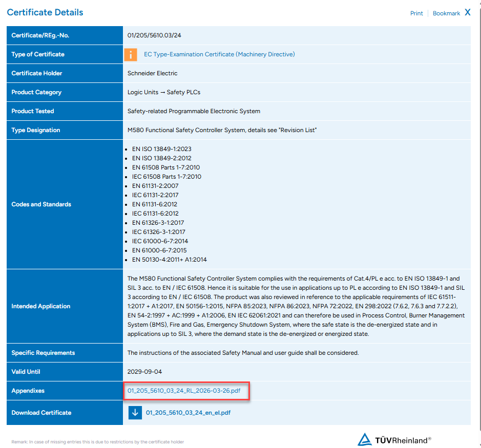The image size is (481, 448).
Task: Click Logic Units → Safety PLCs text
Action: click(164, 92)
